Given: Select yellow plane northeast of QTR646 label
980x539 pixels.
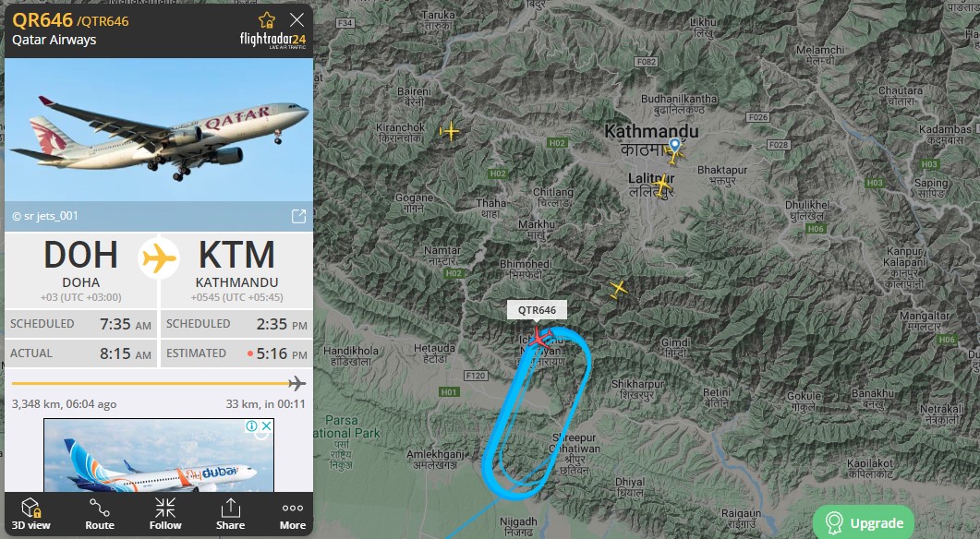Looking at the screenshot, I should coord(618,289).
